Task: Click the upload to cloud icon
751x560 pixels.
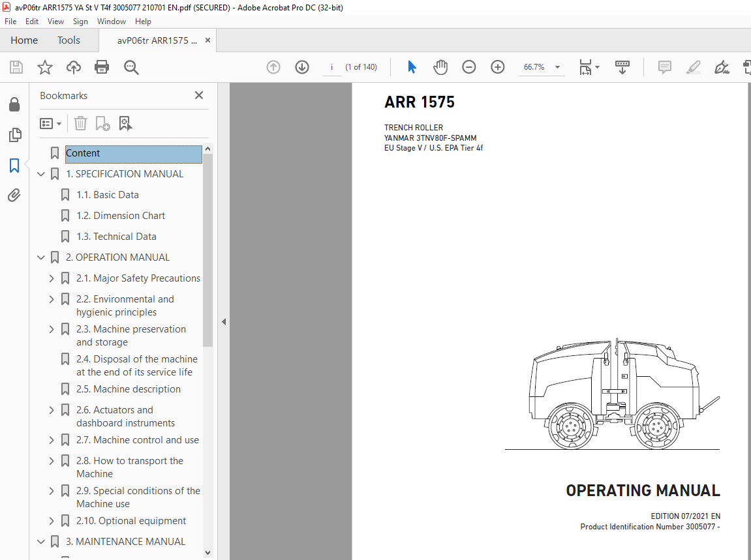Action: (x=73, y=67)
